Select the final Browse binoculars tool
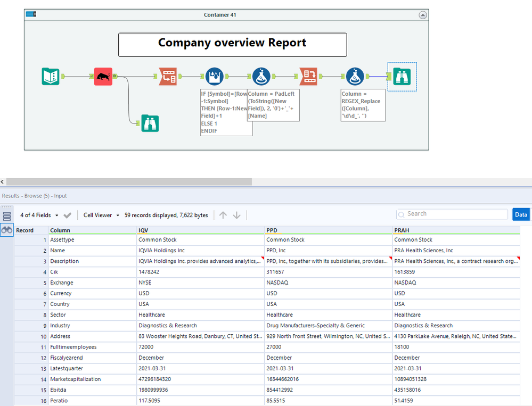This screenshot has height=406, width=532. (x=402, y=77)
